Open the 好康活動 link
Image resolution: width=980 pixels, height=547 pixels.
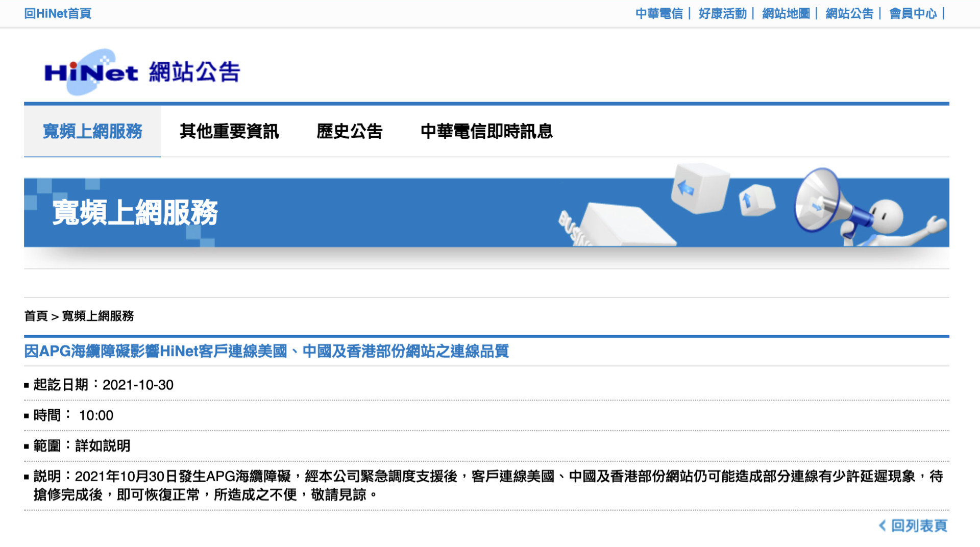722,14
